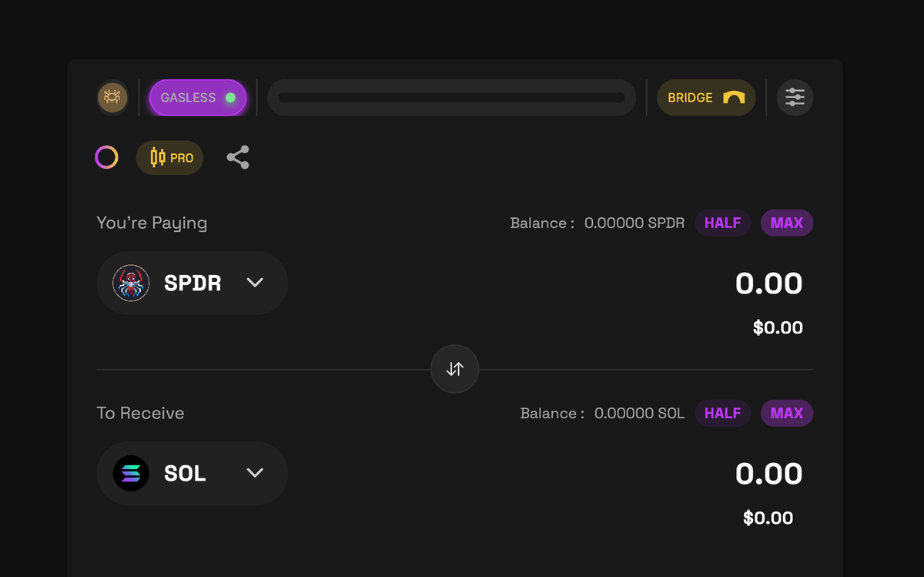Click the share icon
The image size is (924, 577).
238,157
